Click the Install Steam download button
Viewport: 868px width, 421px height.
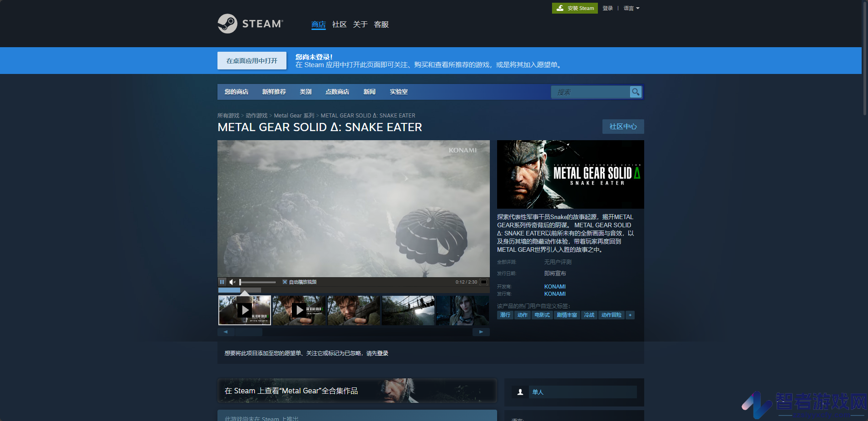pos(575,8)
